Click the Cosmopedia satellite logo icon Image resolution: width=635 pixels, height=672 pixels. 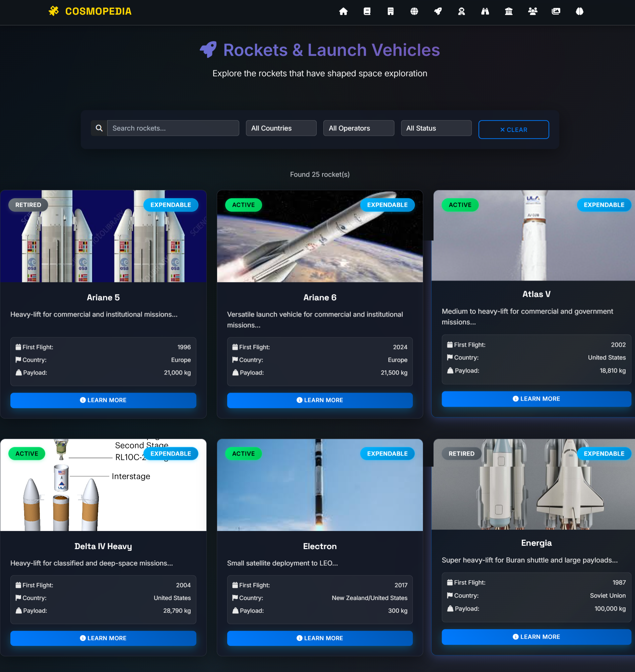[x=54, y=11]
